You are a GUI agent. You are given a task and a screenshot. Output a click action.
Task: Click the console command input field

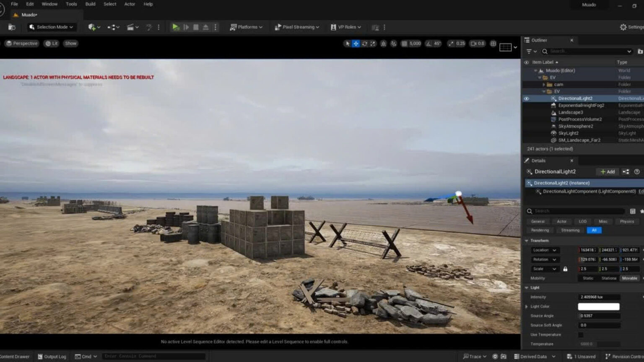click(153, 357)
